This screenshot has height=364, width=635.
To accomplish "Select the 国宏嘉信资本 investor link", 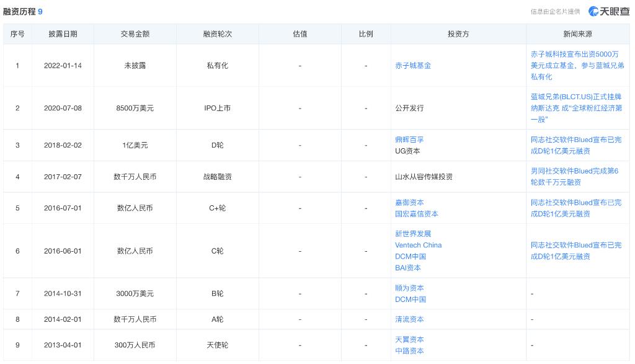I will (x=416, y=213).
